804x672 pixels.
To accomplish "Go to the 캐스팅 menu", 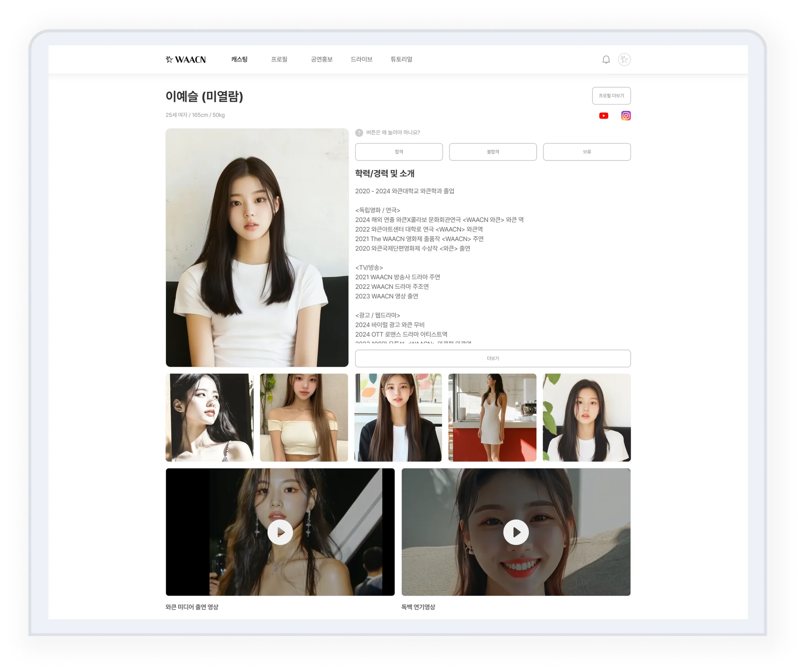I will [239, 59].
